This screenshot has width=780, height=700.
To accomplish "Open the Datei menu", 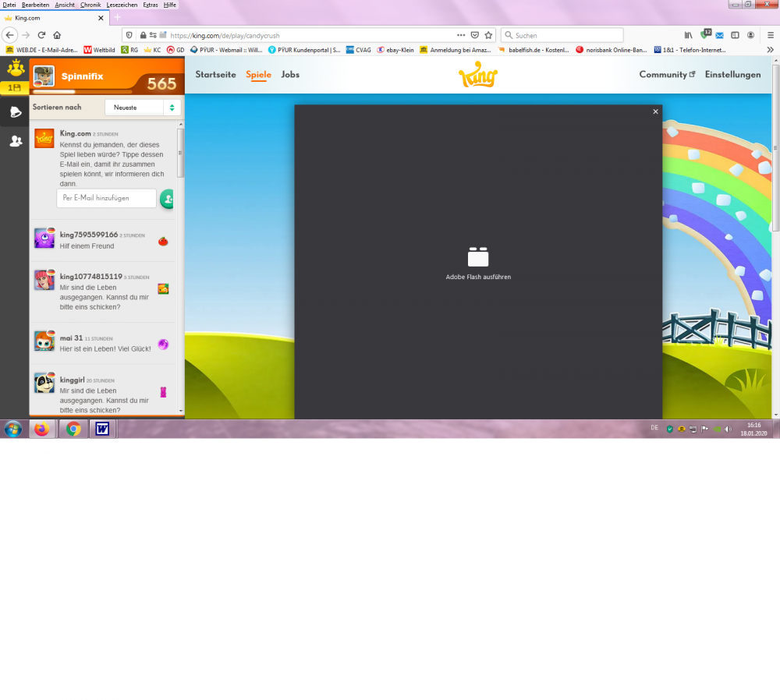I will [x=9, y=5].
